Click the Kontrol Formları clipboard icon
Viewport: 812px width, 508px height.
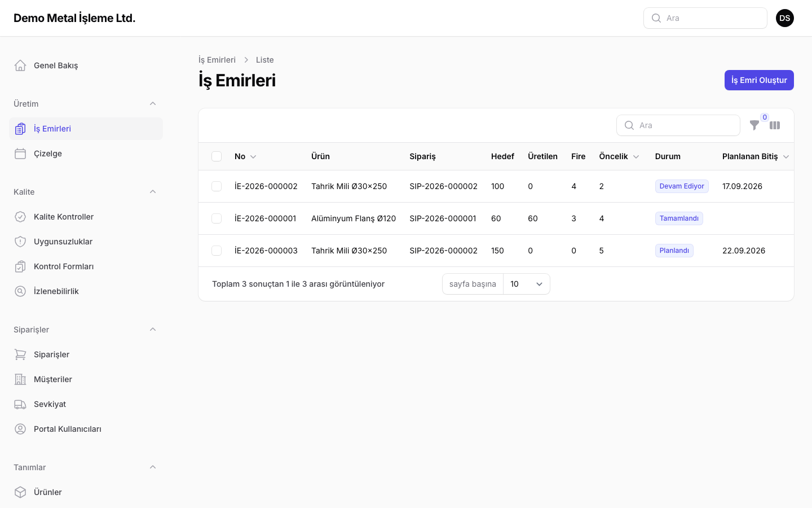(20, 266)
